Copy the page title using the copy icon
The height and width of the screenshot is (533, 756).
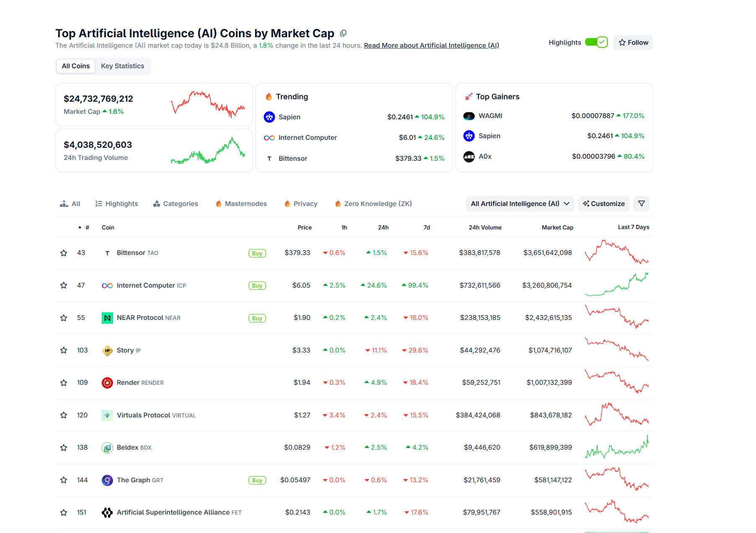pyautogui.click(x=343, y=33)
